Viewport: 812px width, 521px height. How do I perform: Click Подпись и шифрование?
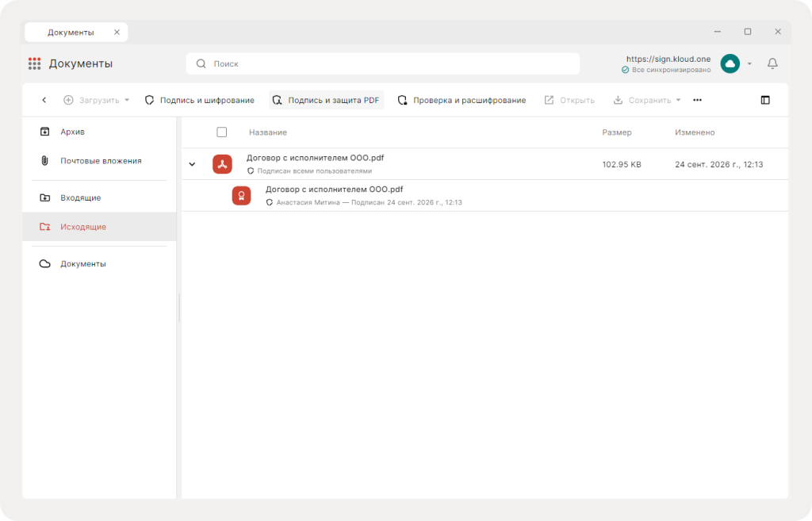[x=199, y=100]
